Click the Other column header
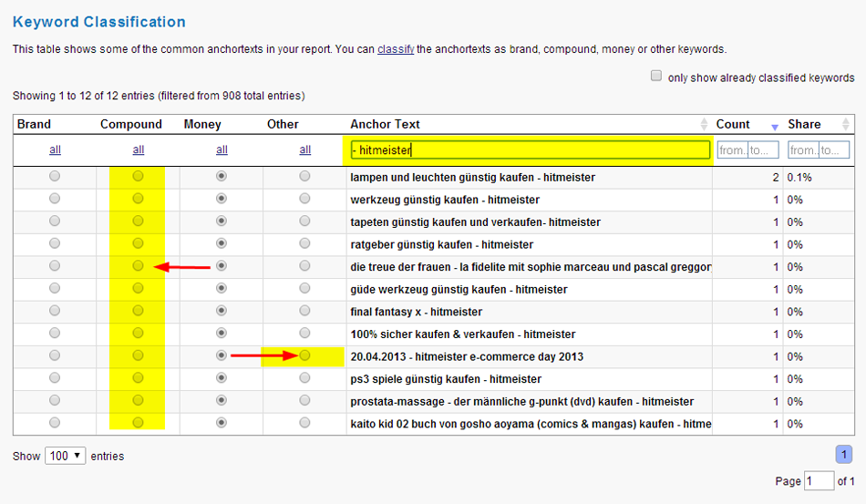Image resolution: width=866 pixels, height=504 pixels. coord(283,124)
